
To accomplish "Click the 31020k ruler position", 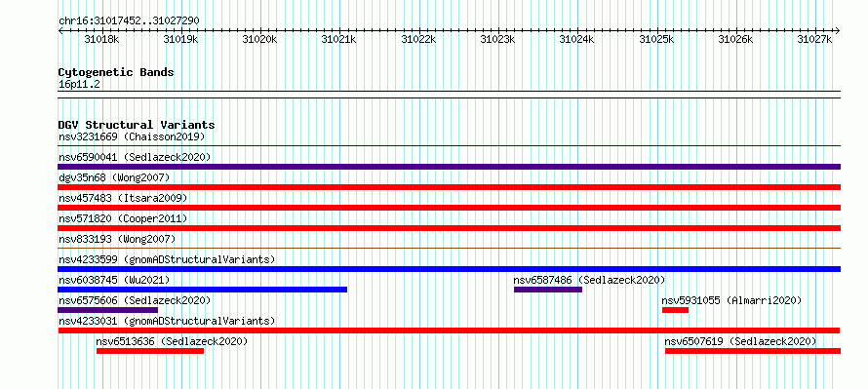I will coord(259,39).
